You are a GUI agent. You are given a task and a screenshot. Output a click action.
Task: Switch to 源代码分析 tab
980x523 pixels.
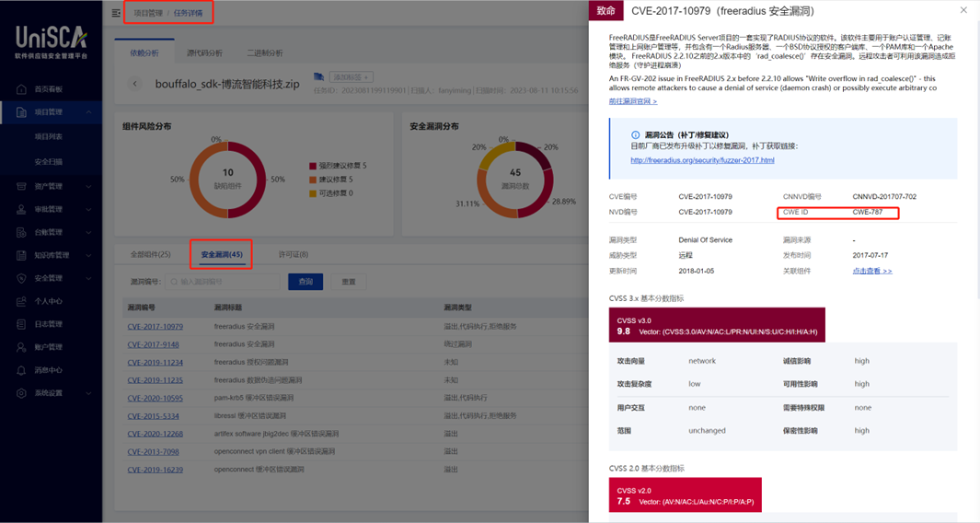tap(204, 53)
